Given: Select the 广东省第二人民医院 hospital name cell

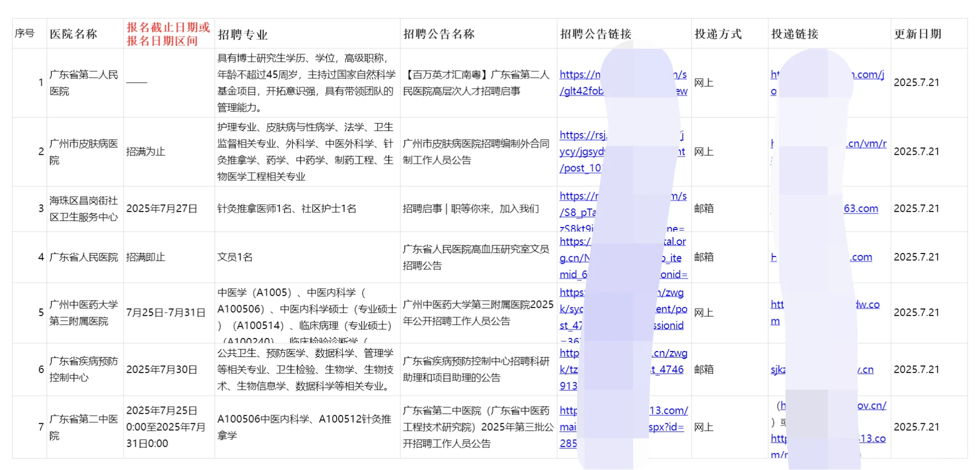Looking at the screenshot, I should point(85,83).
